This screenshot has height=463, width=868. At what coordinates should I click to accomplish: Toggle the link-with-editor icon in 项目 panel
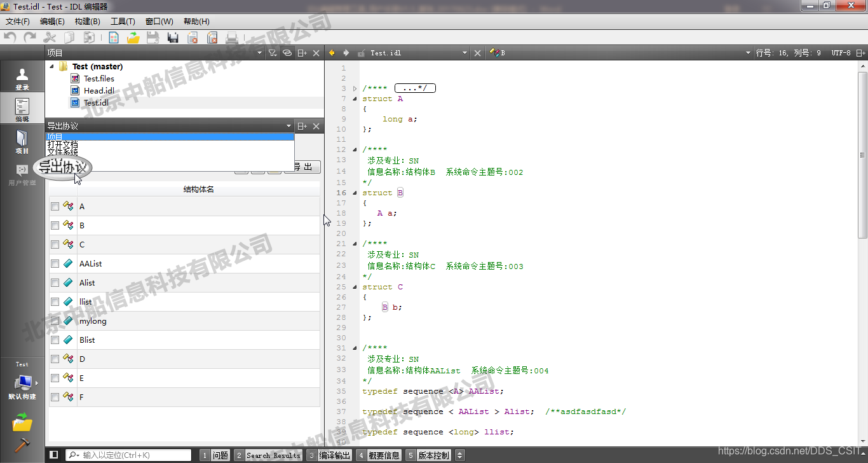pos(287,53)
